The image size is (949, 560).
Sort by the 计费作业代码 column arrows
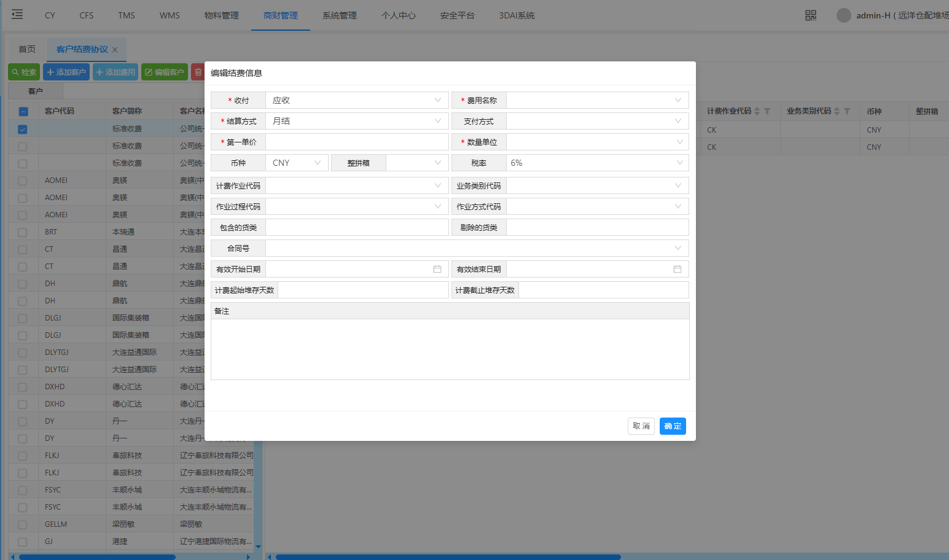coord(757,111)
